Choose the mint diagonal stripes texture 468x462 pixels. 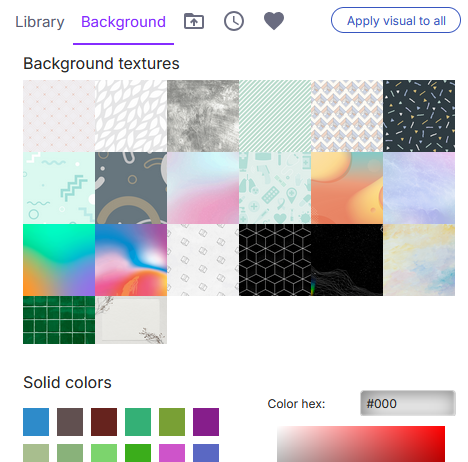(x=275, y=116)
